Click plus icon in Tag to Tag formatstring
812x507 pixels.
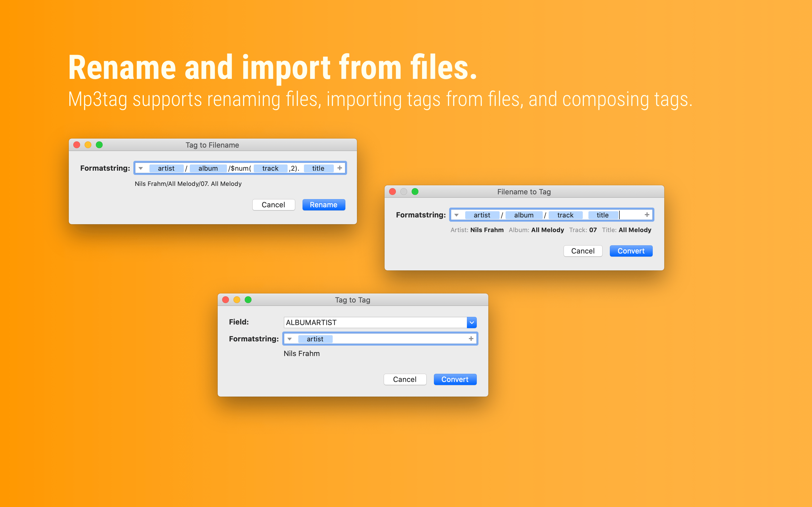point(471,339)
